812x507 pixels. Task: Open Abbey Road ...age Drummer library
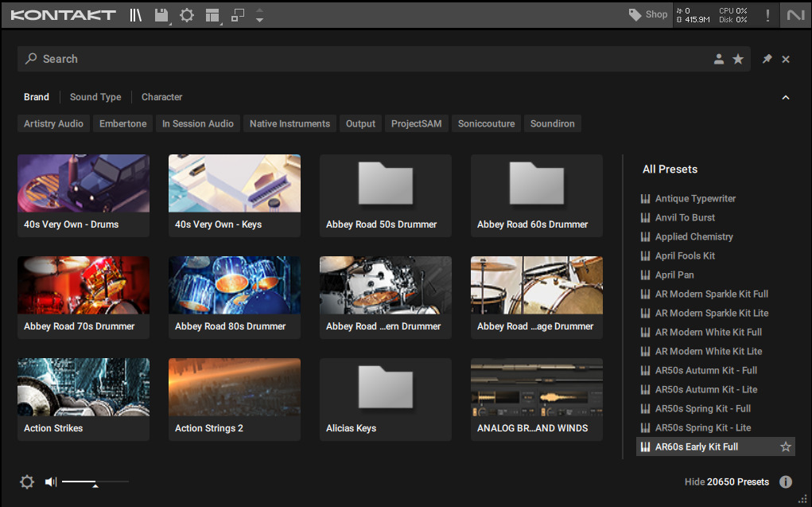point(537,298)
